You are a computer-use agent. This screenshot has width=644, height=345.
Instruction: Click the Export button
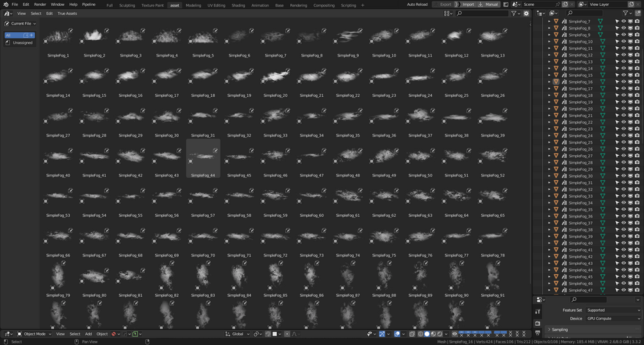point(443,4)
